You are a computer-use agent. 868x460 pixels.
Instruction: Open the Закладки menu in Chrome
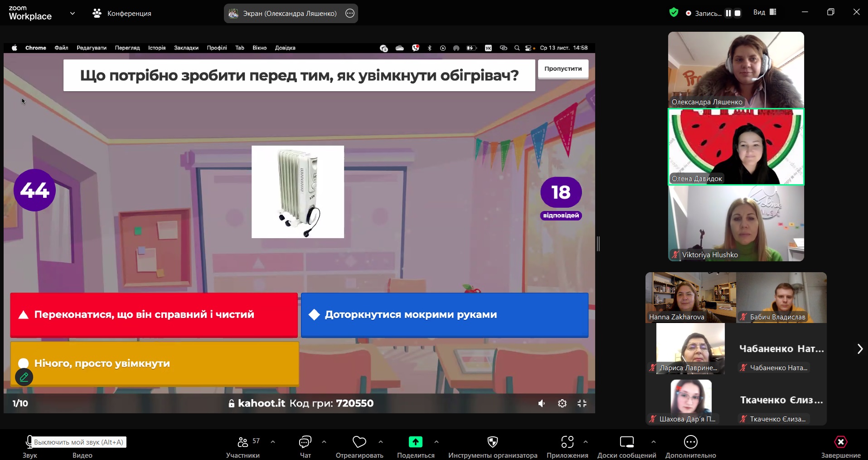tap(186, 48)
